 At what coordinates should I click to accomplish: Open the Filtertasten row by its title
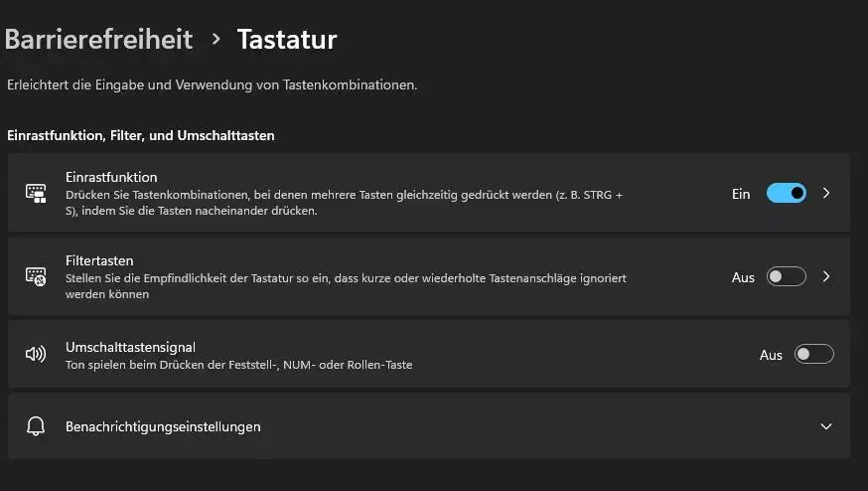99,260
